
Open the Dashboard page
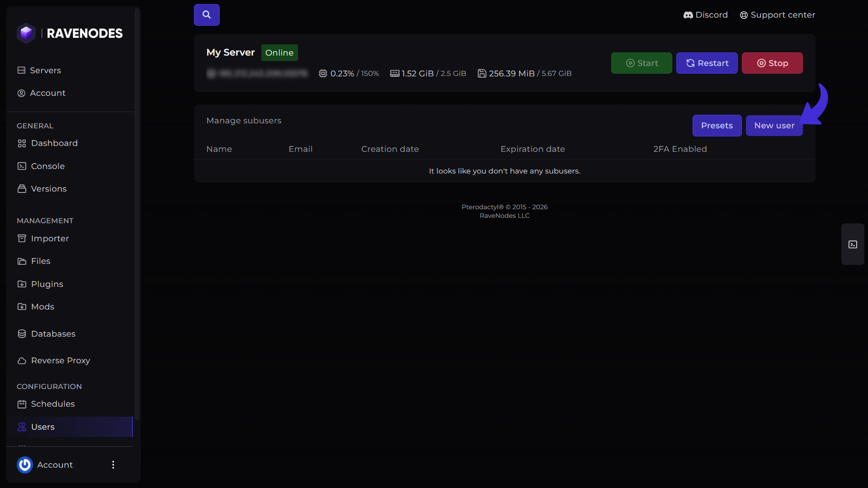70,143
